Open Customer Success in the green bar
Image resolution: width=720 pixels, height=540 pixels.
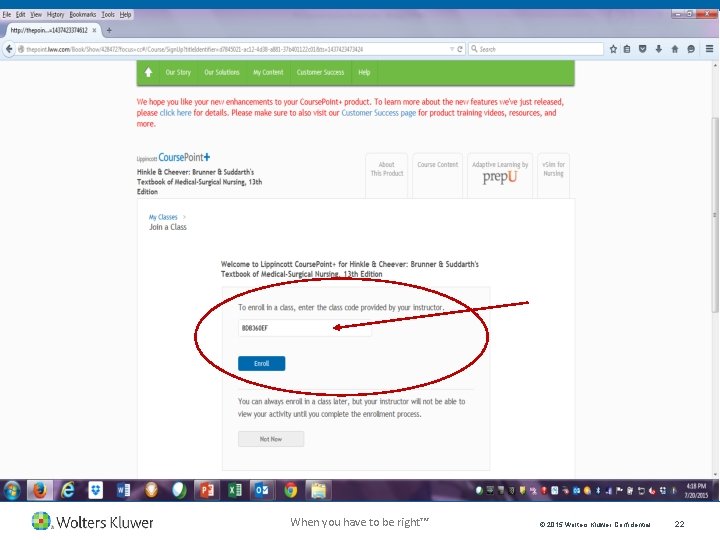tap(320, 72)
